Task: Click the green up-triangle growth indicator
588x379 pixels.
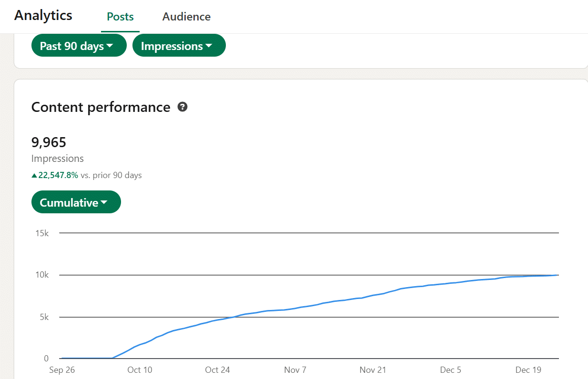Action: pos(34,175)
